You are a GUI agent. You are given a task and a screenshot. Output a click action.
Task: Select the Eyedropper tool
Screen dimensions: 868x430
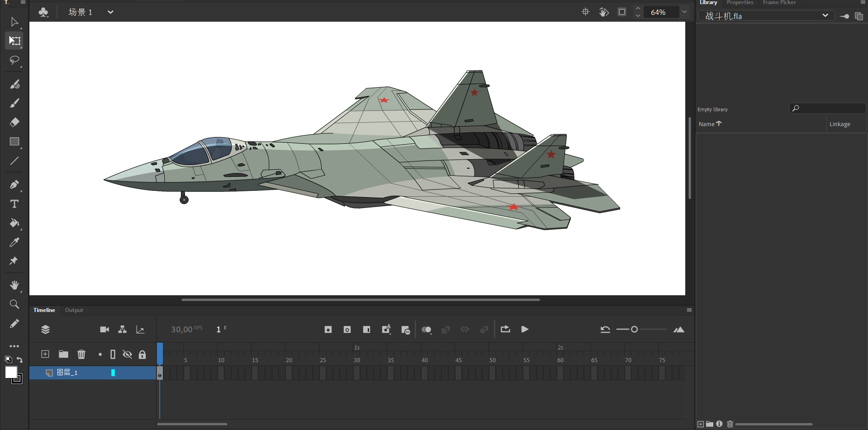click(x=14, y=242)
